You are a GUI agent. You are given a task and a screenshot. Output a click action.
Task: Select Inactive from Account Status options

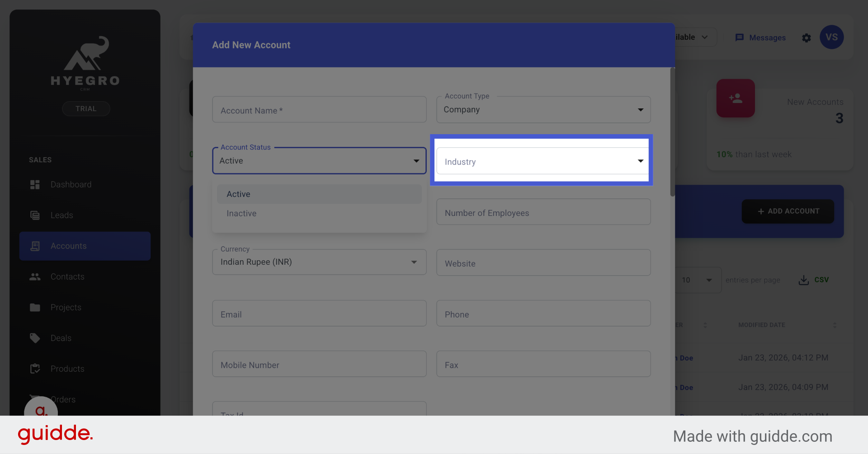pos(241,213)
